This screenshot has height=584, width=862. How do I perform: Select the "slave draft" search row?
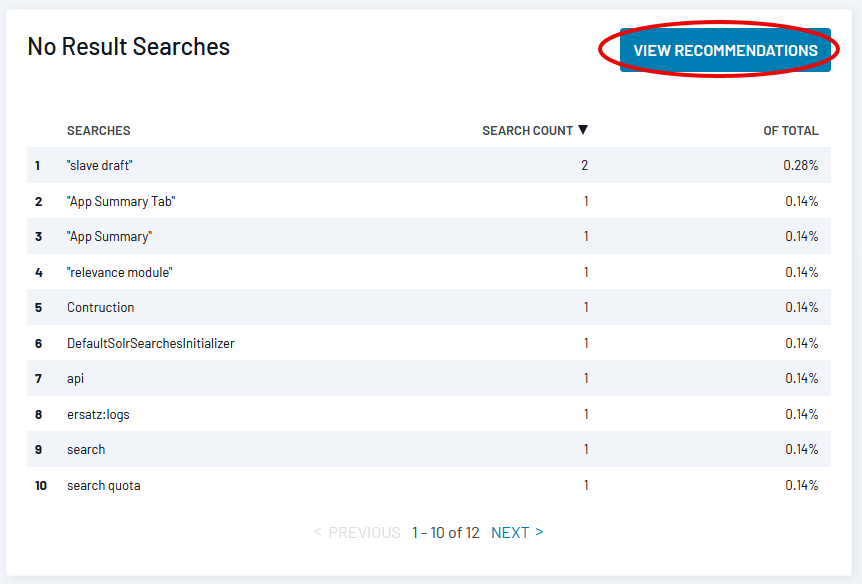pyautogui.click(x=429, y=165)
